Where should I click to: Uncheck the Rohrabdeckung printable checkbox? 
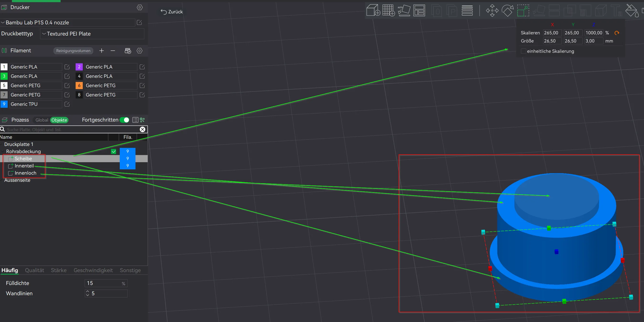coord(114,151)
